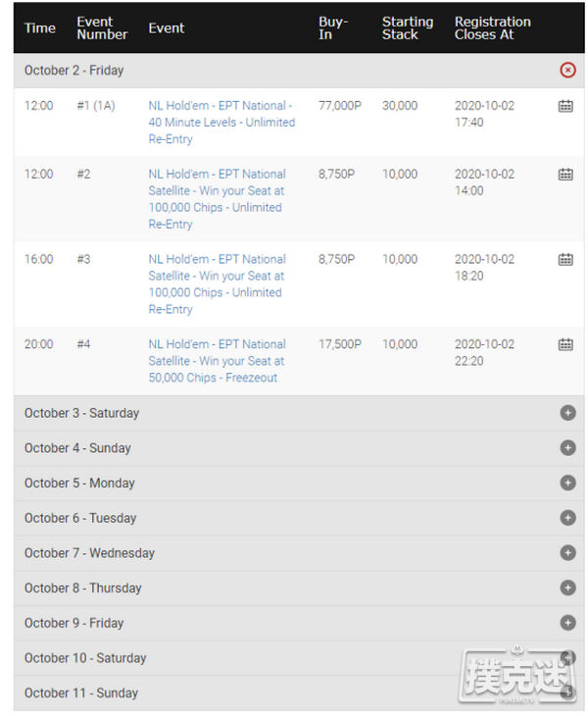The height and width of the screenshot is (716, 588).
Task: Open event #3 Satellite 100,000 Chips link
Action: (218, 284)
